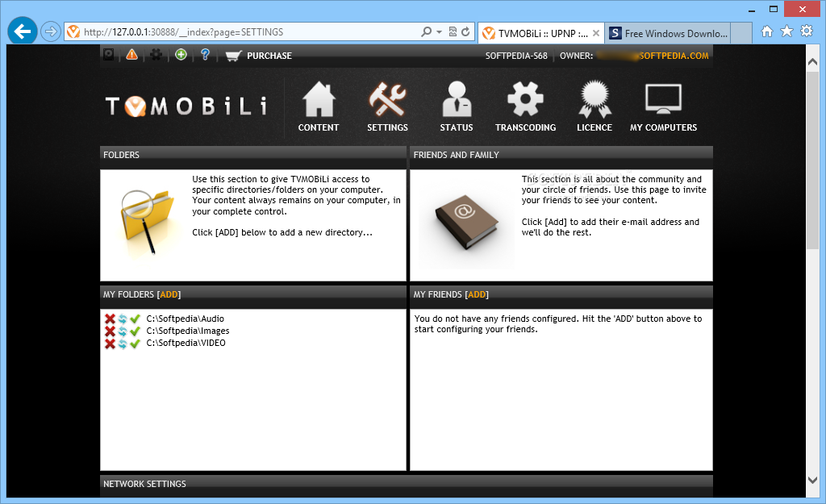
Task: Click the orange warning triangle icon
Action: pyautogui.click(x=131, y=54)
